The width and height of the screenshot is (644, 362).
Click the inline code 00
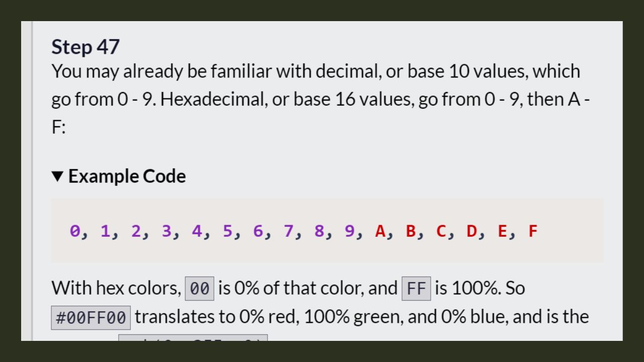[x=200, y=289]
